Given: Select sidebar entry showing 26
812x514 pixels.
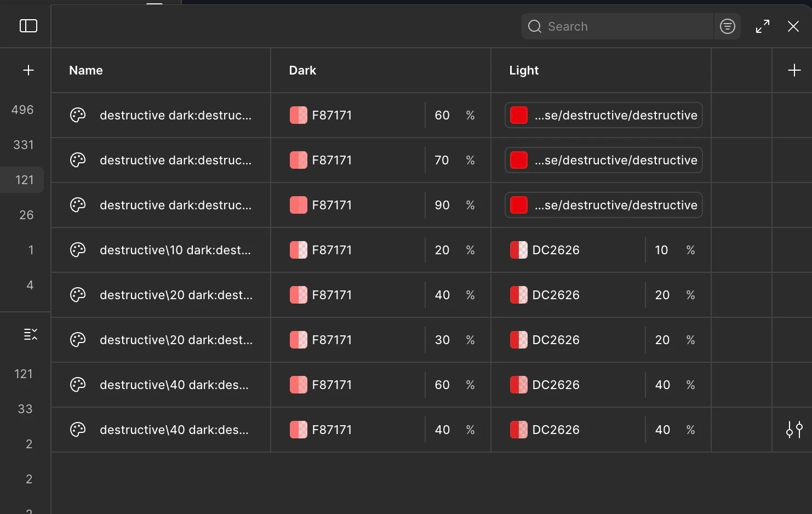Looking at the screenshot, I should tap(26, 215).
